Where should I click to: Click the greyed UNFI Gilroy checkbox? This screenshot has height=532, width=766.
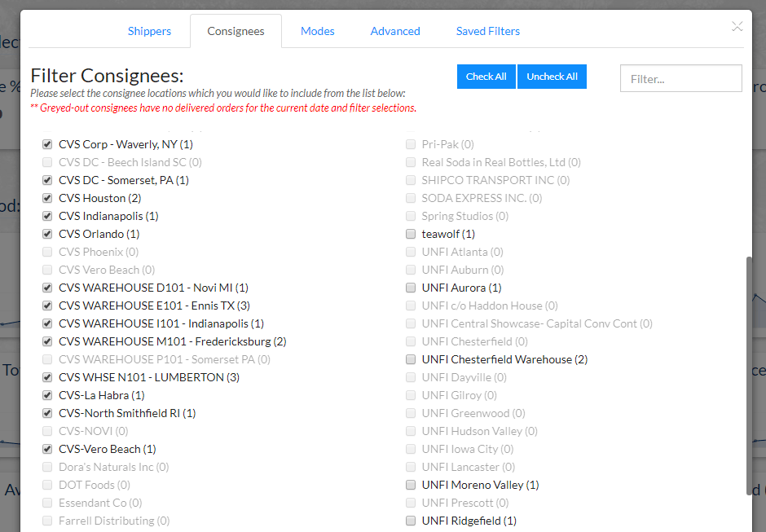click(x=411, y=395)
